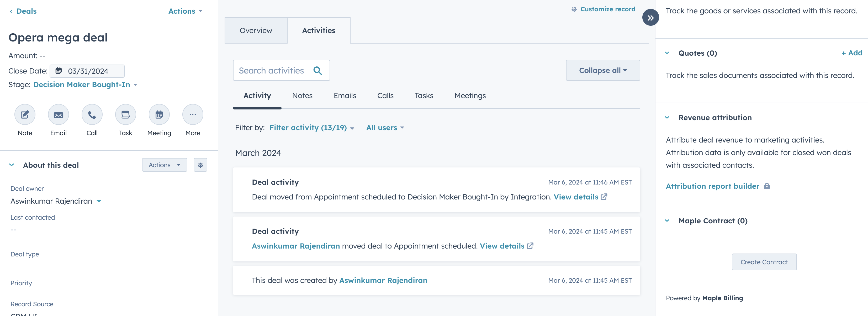Image resolution: width=868 pixels, height=316 pixels.
Task: Click the Note icon button
Action: (25, 114)
